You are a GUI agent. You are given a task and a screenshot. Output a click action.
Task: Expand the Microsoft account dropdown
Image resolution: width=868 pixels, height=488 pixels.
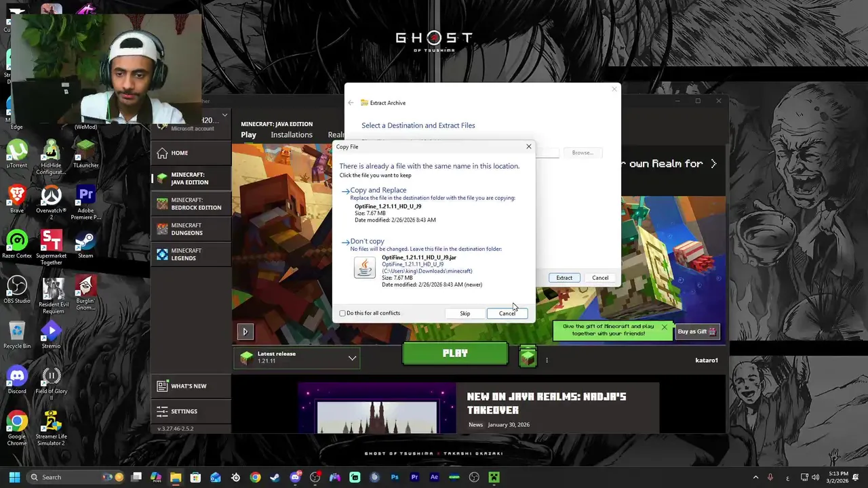tap(224, 115)
